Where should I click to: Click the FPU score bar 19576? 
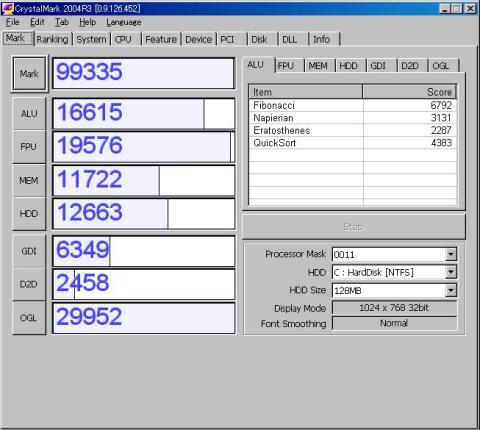coord(144,147)
